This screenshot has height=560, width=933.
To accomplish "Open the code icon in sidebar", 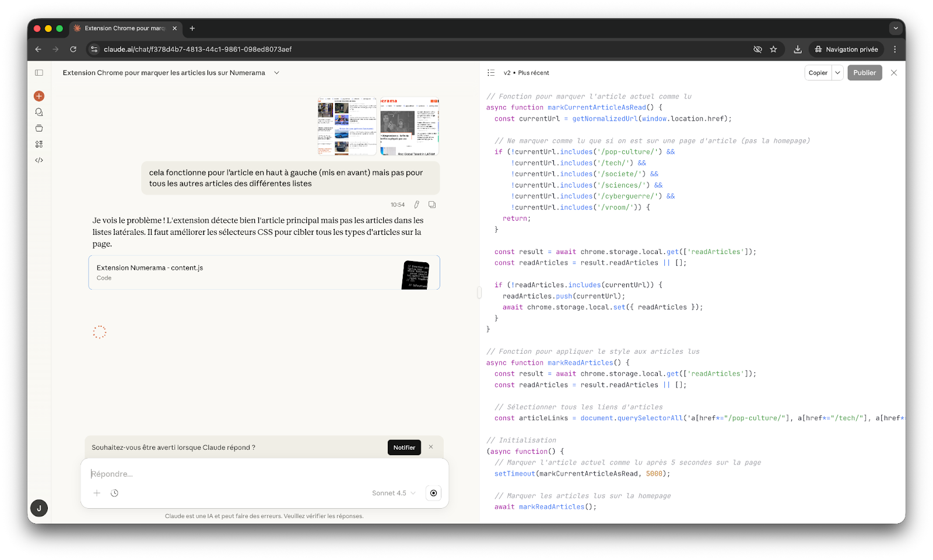I will (39, 160).
